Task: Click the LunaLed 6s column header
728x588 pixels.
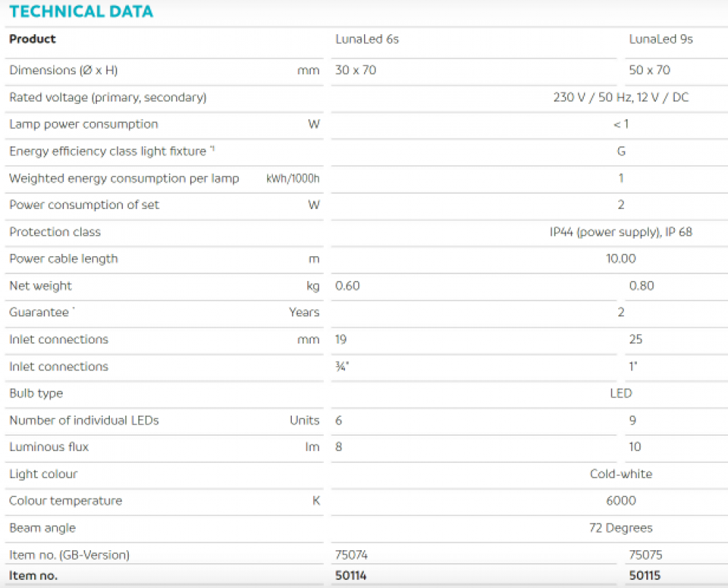Action: pyautogui.click(x=367, y=39)
